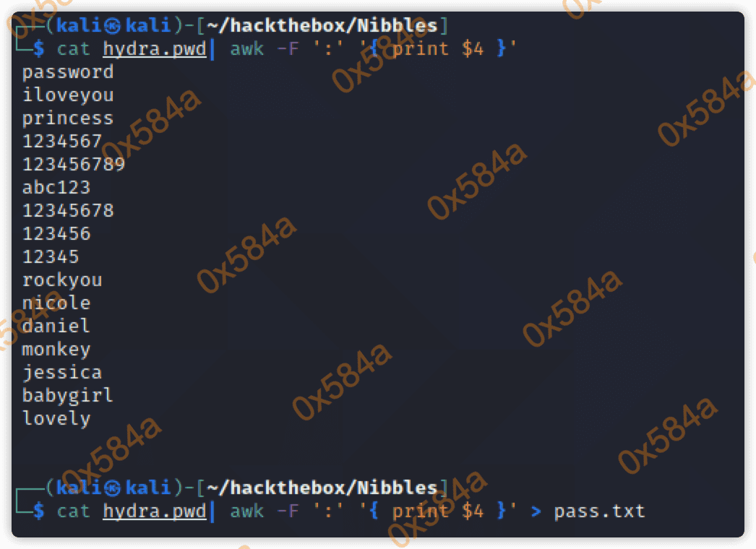756x549 pixels.
Task: Click the output line 'monkey'
Action: click(56, 350)
